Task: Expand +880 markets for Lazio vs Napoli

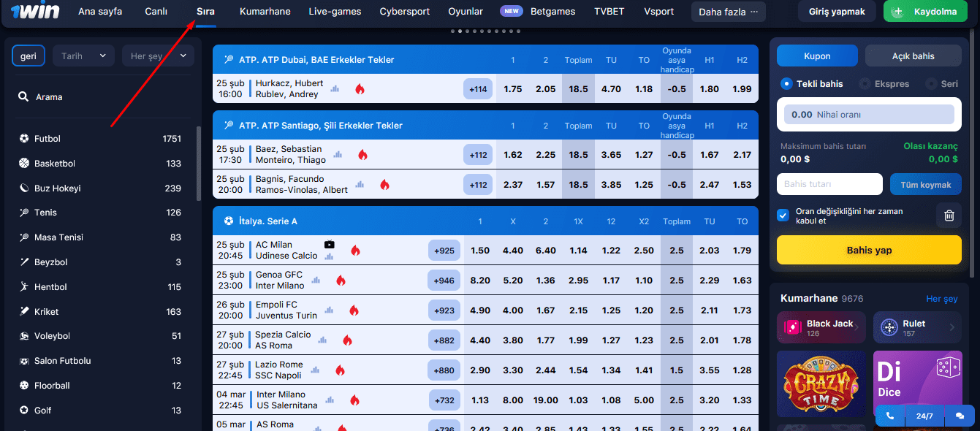Action: tap(444, 370)
